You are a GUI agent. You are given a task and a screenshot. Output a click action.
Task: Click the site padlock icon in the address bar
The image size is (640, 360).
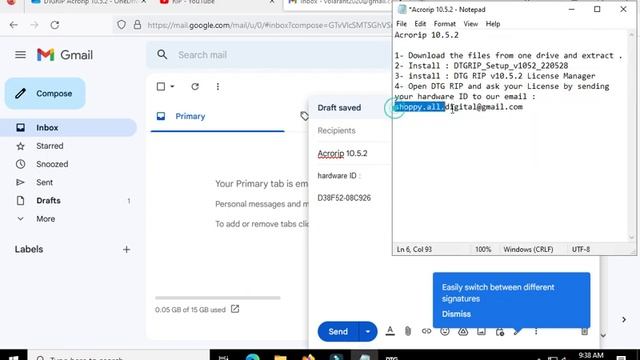[137, 25]
